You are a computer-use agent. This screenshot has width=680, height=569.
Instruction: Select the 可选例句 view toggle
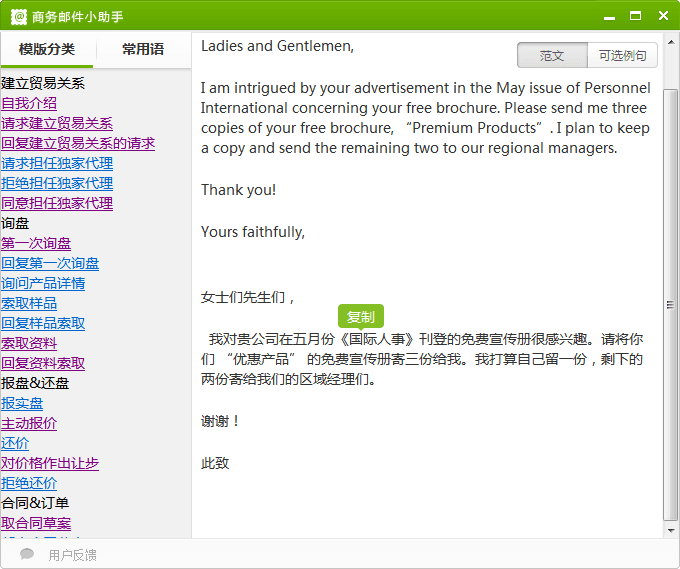point(622,56)
